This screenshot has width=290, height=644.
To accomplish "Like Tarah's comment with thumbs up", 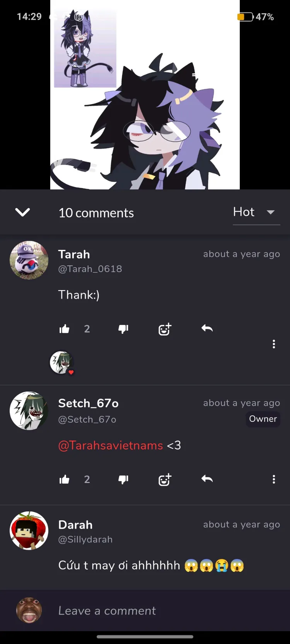I will 65,329.
